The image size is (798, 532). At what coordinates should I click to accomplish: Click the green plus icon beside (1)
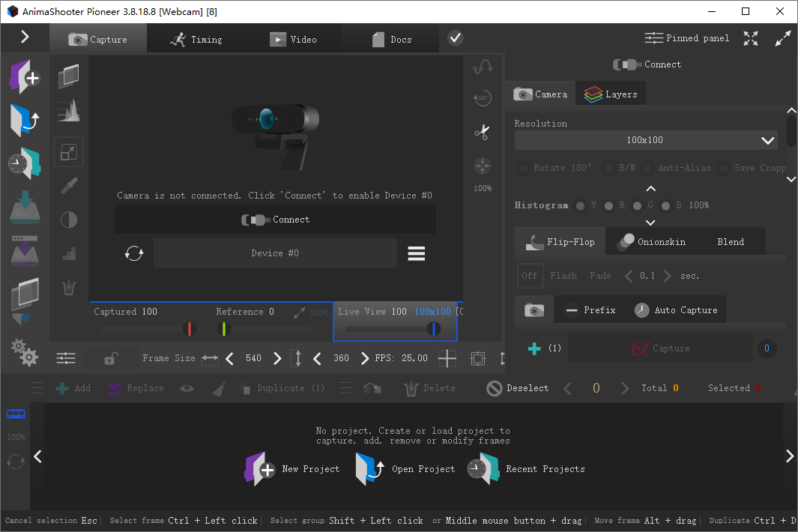pyautogui.click(x=534, y=348)
